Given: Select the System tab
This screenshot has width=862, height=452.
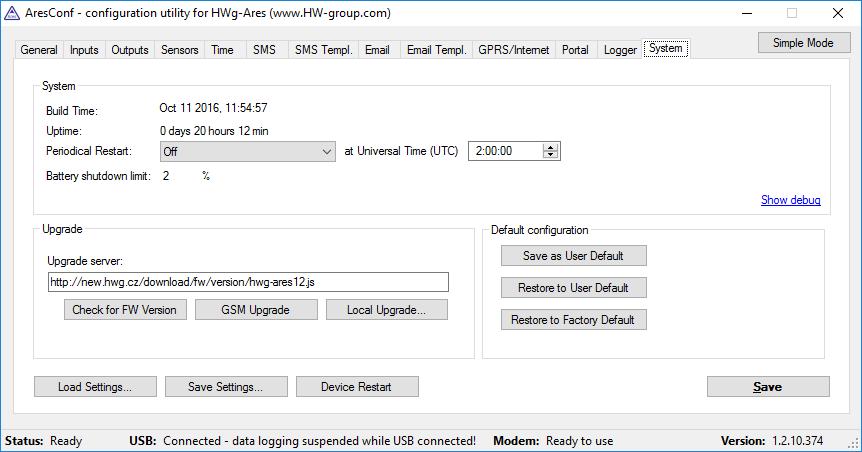Looking at the screenshot, I should point(666,48).
